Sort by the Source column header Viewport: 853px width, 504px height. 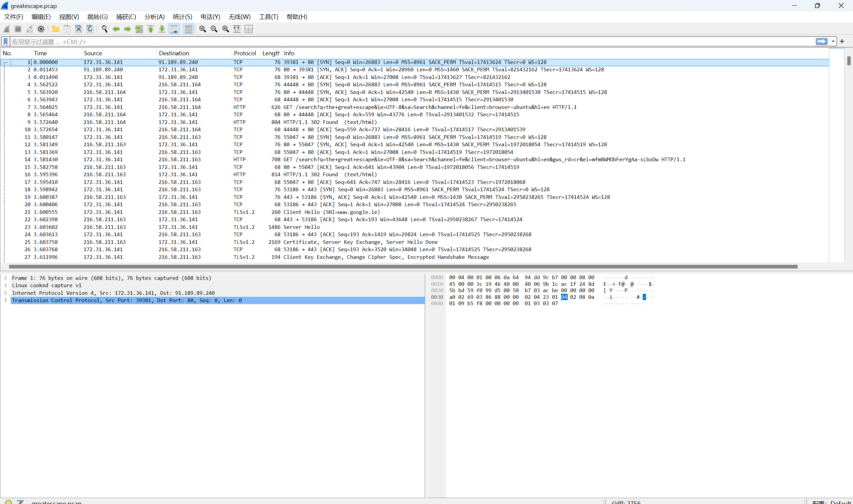point(119,53)
